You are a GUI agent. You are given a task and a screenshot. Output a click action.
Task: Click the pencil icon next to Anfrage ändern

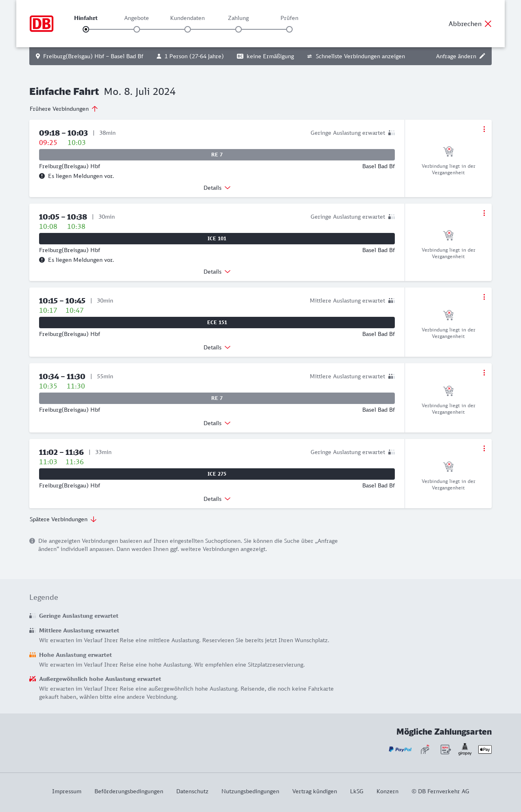point(482,56)
